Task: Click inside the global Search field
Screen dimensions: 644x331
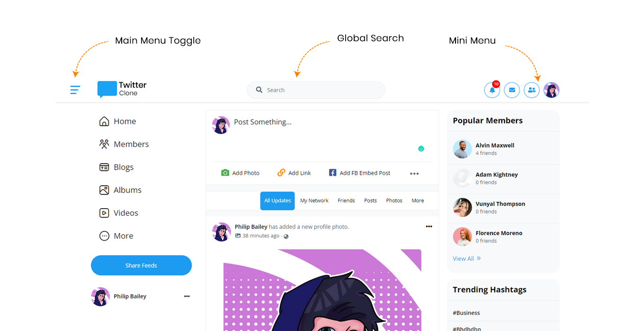Action: tap(316, 90)
